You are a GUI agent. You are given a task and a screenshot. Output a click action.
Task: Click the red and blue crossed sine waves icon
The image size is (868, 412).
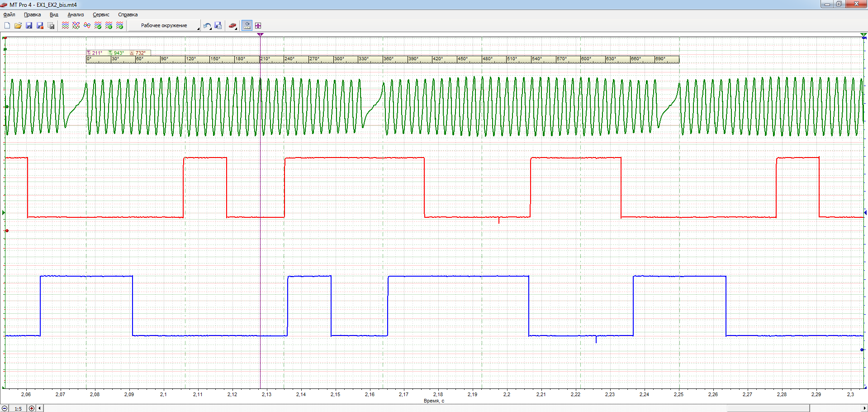(x=87, y=25)
